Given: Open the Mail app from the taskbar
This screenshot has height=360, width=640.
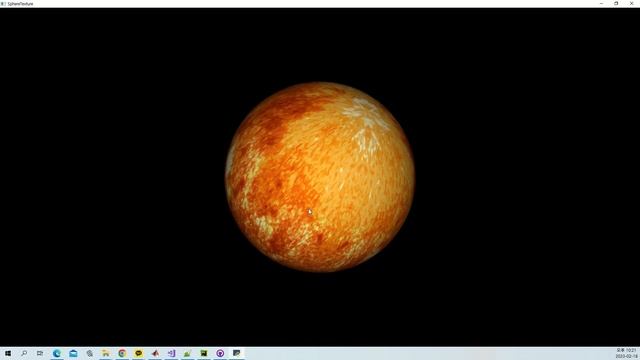Looking at the screenshot, I should [73, 353].
